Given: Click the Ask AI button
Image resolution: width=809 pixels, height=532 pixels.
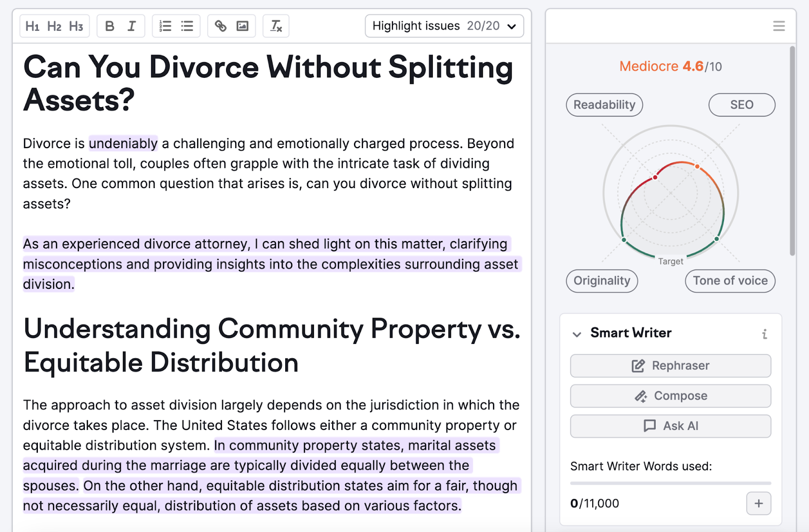Looking at the screenshot, I should [670, 426].
